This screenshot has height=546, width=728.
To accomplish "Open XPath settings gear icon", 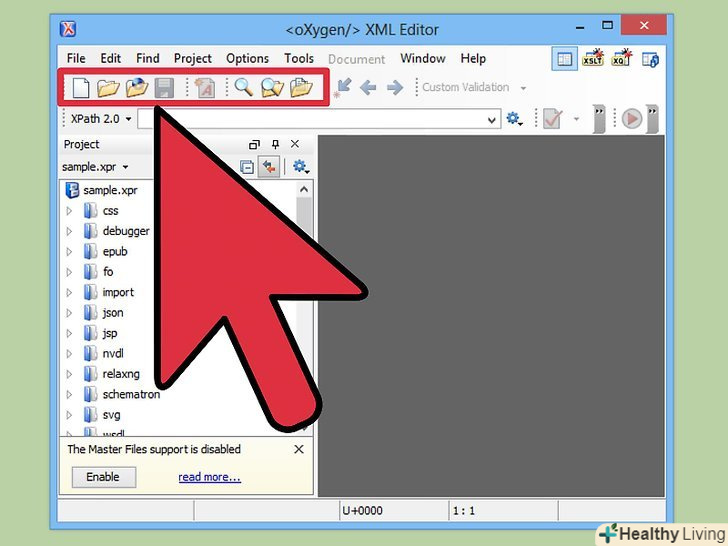I will pos(514,118).
